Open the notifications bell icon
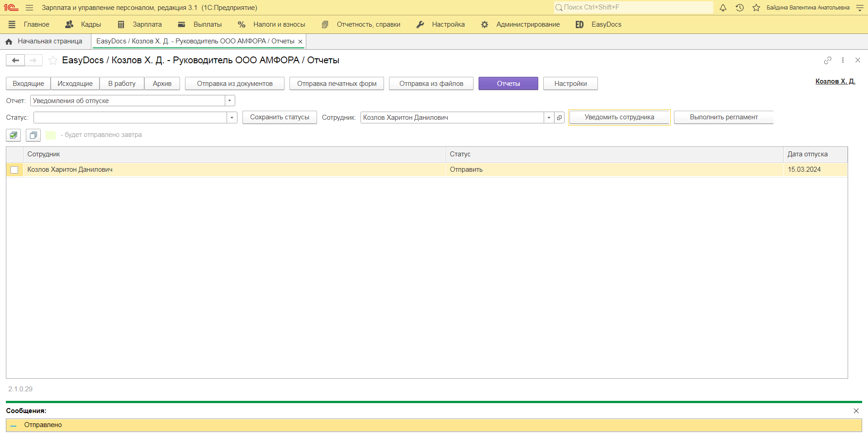This screenshot has height=437, width=868. coord(723,8)
